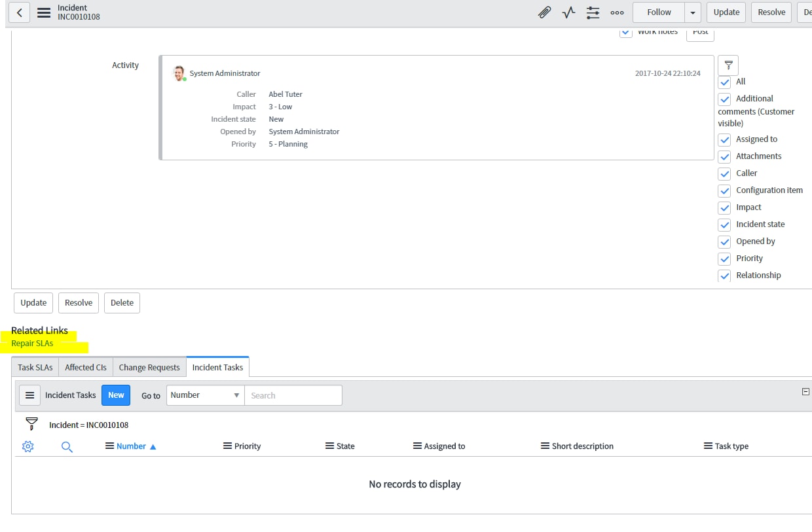
Task: Toggle Additional comments filter checkbox
Action: coord(724,99)
